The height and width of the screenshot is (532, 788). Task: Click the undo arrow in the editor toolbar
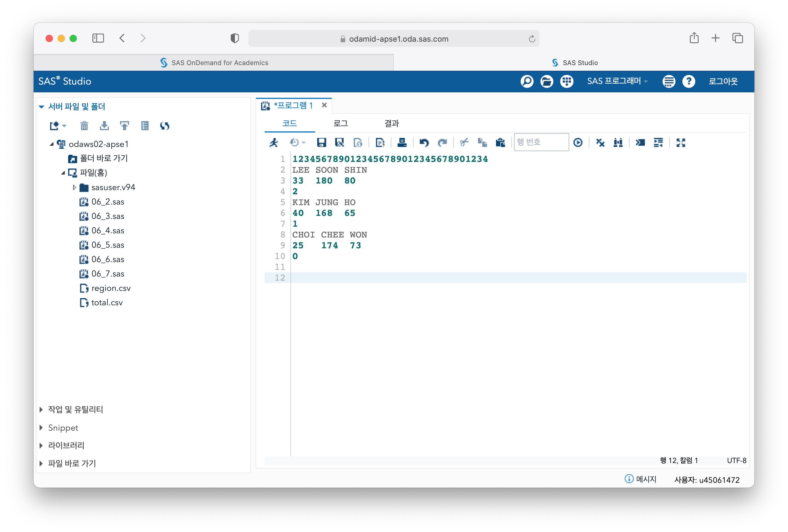pyautogui.click(x=424, y=143)
